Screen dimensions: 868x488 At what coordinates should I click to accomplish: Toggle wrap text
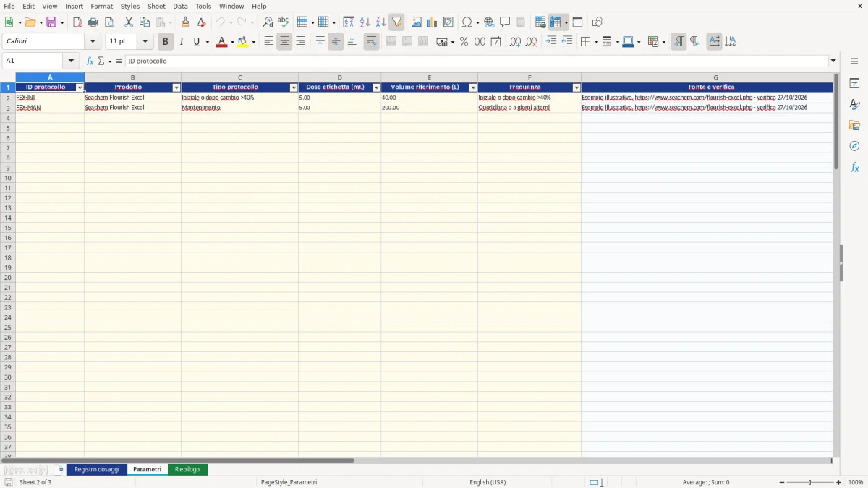click(x=371, y=42)
